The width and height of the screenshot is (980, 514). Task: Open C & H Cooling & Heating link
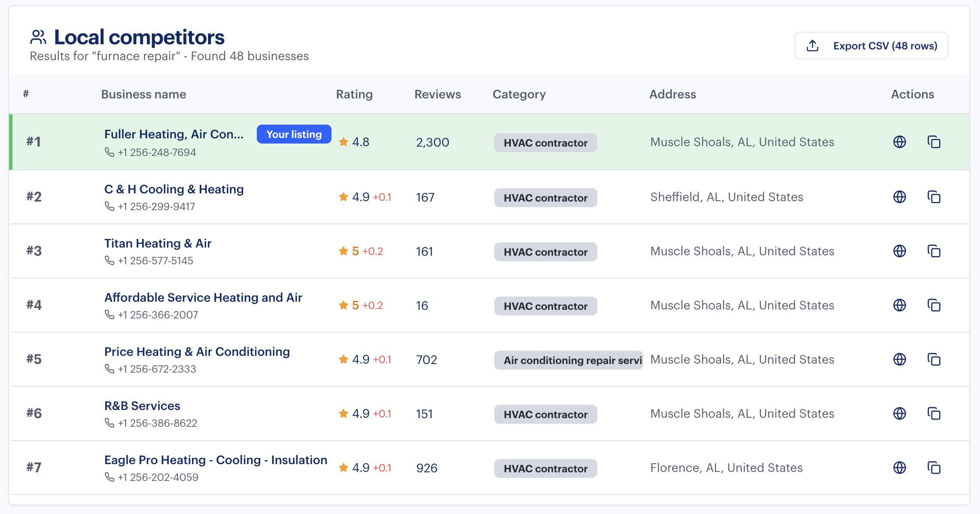[174, 189]
